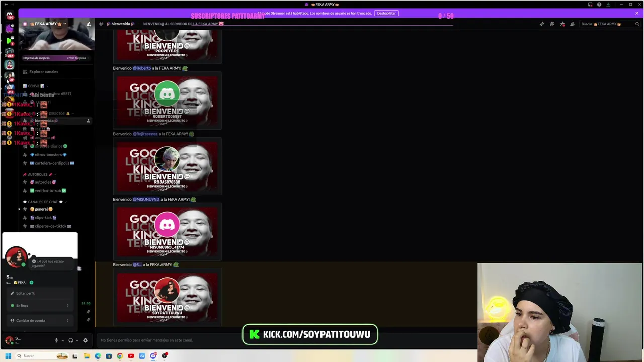Screen dimensions: 644x362
Task: Toggle microphone mute in user panel
Action: [56, 340]
